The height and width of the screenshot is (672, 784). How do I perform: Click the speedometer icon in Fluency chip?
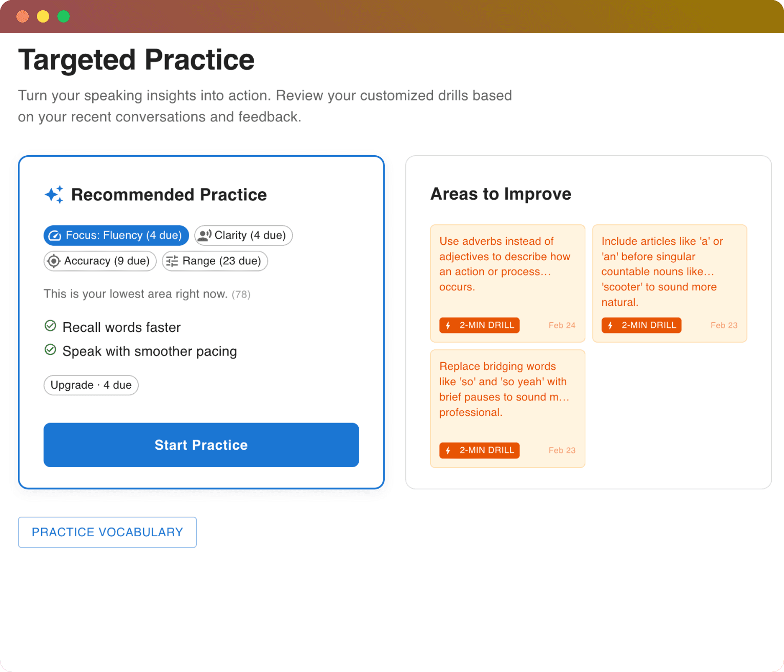coord(55,236)
